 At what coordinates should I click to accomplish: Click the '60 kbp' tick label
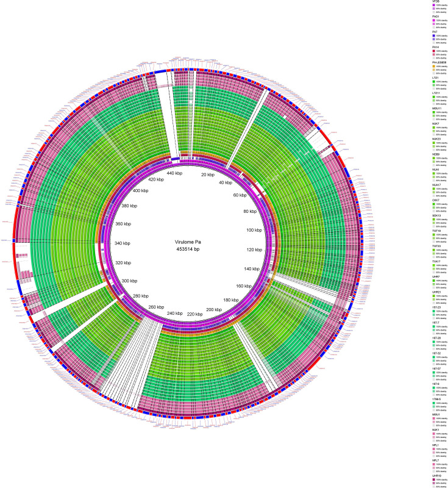click(240, 195)
